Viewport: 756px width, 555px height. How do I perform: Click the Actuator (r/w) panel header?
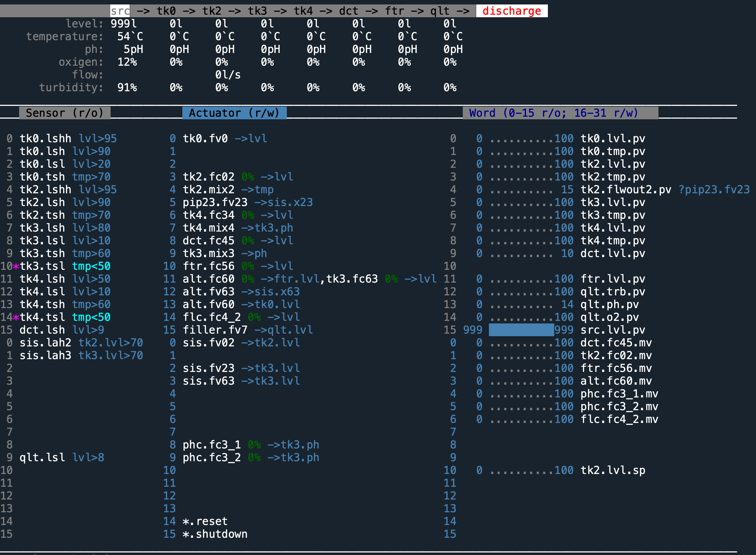[234, 113]
